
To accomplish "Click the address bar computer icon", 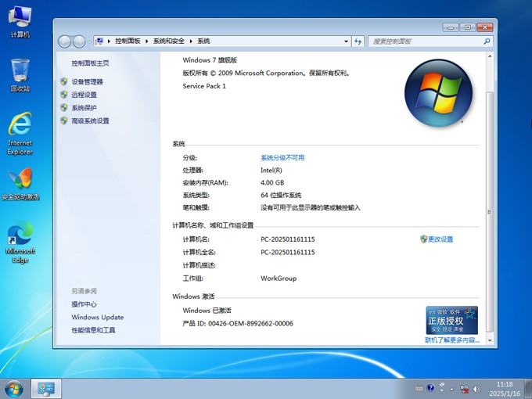I will click(99, 41).
